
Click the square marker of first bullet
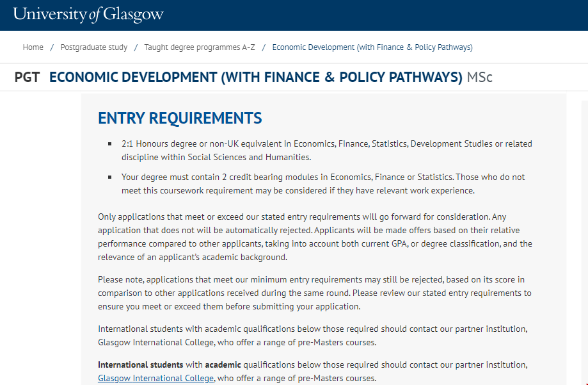click(110, 143)
